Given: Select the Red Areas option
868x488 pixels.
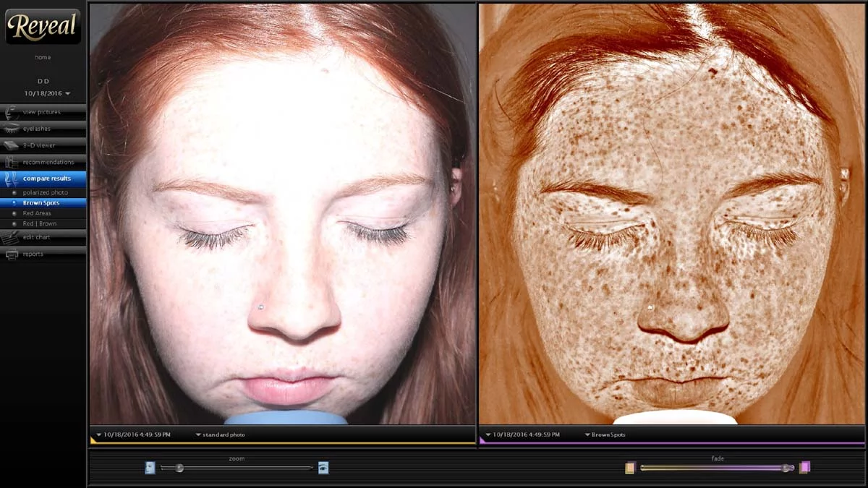Looking at the screenshot, I should [37, 213].
